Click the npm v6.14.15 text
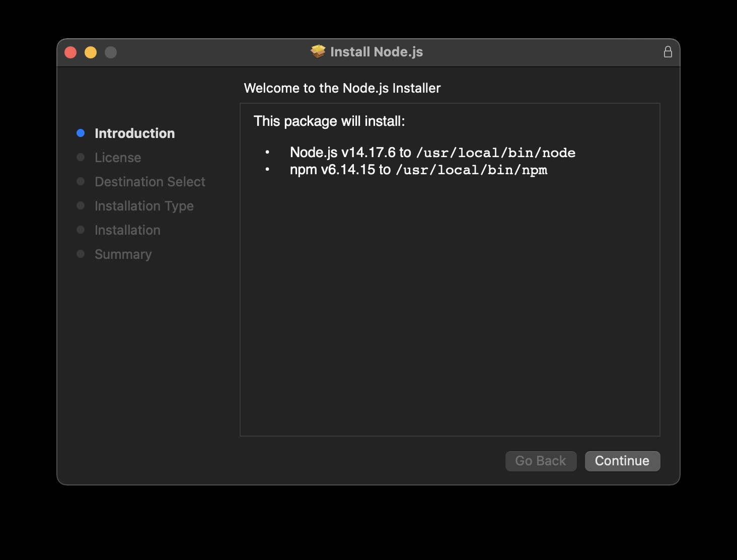The width and height of the screenshot is (737, 560). 333,170
